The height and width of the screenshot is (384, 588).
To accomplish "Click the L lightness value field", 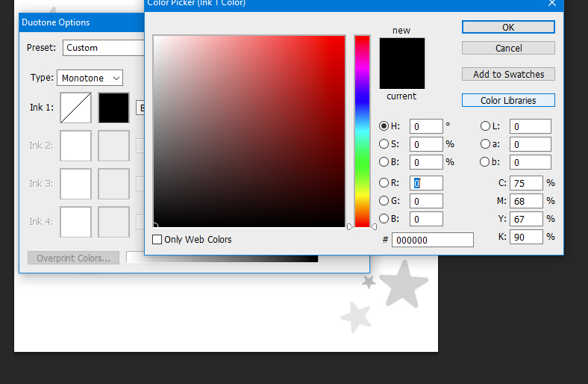I will point(531,126).
